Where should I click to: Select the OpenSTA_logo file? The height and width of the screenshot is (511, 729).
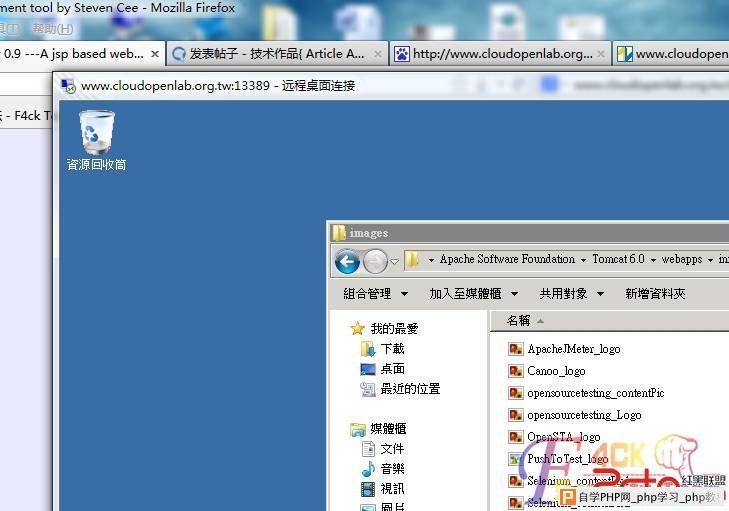(563, 437)
